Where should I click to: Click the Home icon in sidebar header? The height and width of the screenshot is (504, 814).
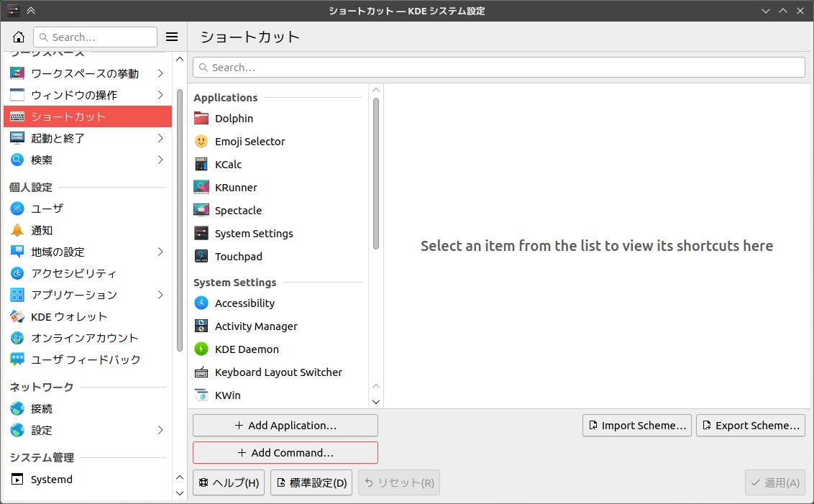click(x=19, y=37)
